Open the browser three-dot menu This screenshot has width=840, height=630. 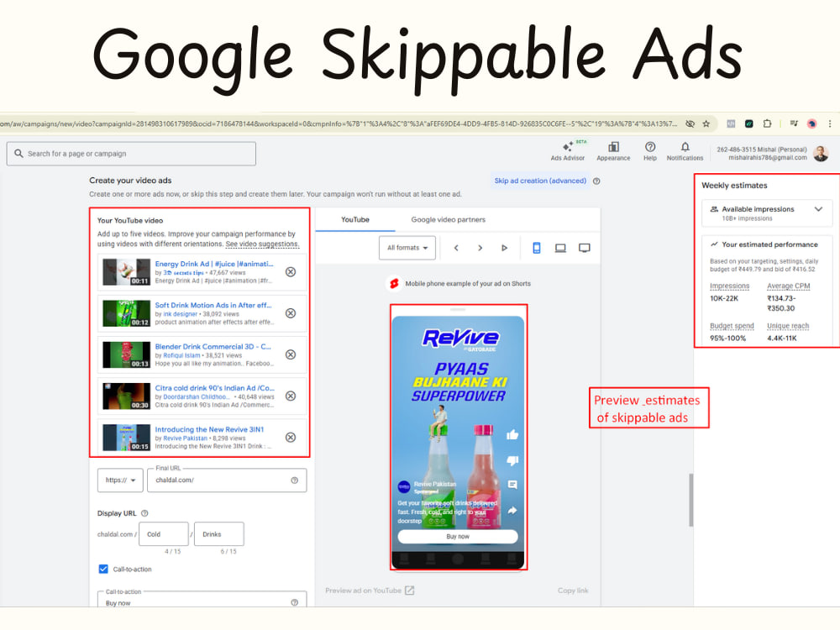click(830, 123)
